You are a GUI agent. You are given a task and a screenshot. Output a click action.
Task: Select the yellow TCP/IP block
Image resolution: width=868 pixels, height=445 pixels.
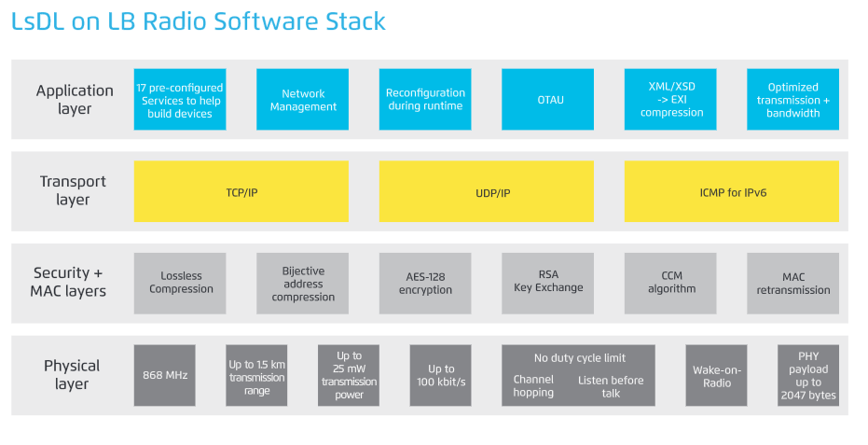241,191
